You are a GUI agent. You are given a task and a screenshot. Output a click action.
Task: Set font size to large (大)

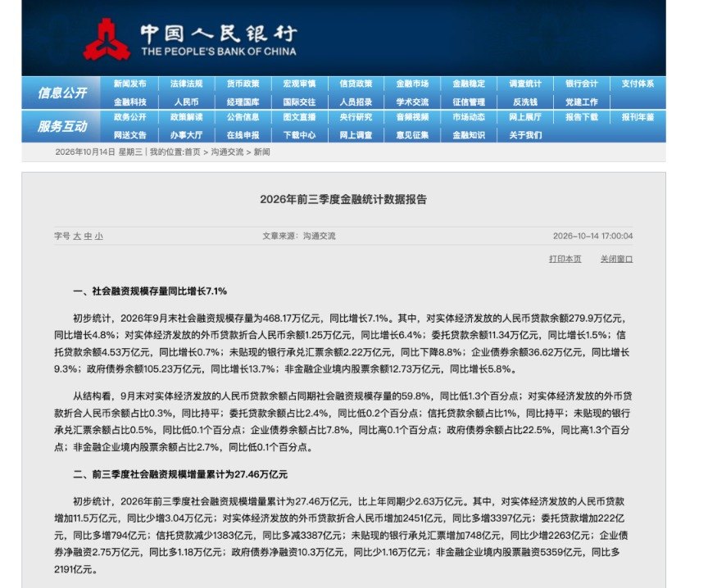point(77,236)
